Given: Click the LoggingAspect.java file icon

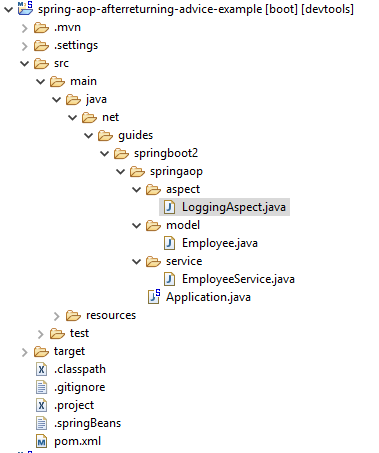Looking at the screenshot, I should point(169,207).
